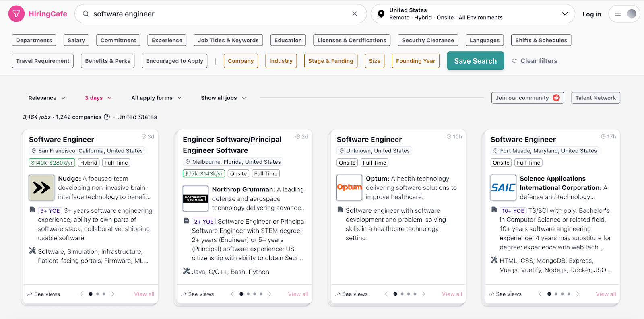Go to previous slide on SAIC card
This screenshot has width=644, height=319.
tap(540, 294)
